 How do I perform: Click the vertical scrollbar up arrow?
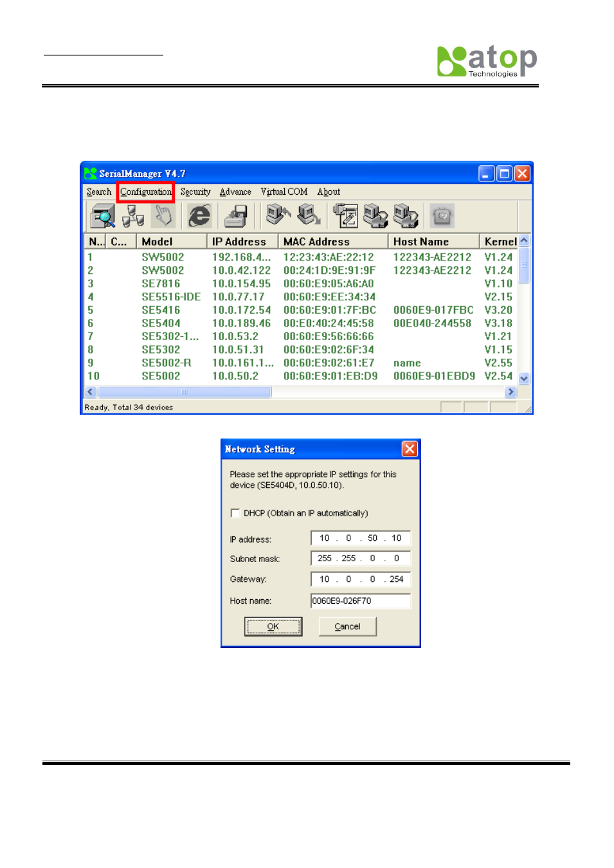point(524,240)
